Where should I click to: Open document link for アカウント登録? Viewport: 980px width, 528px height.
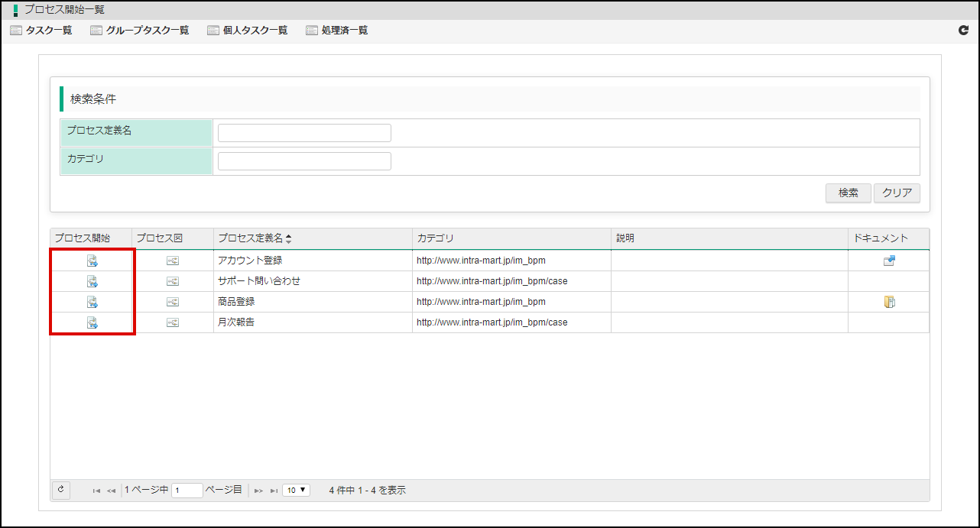(x=889, y=261)
